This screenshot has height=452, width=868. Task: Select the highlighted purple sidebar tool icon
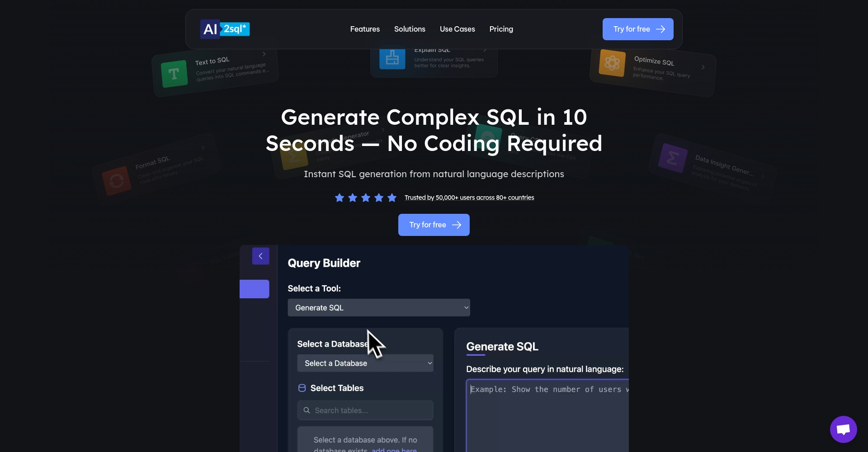(255, 289)
